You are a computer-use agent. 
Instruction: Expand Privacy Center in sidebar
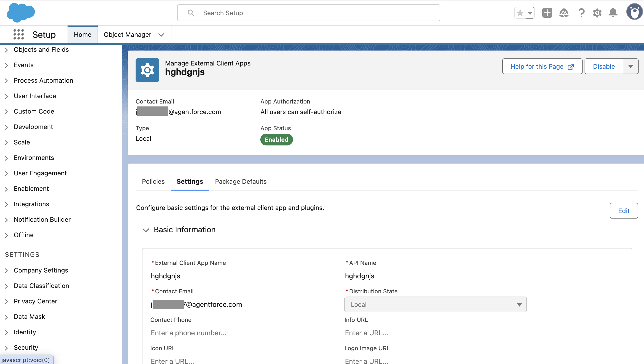click(x=6, y=301)
